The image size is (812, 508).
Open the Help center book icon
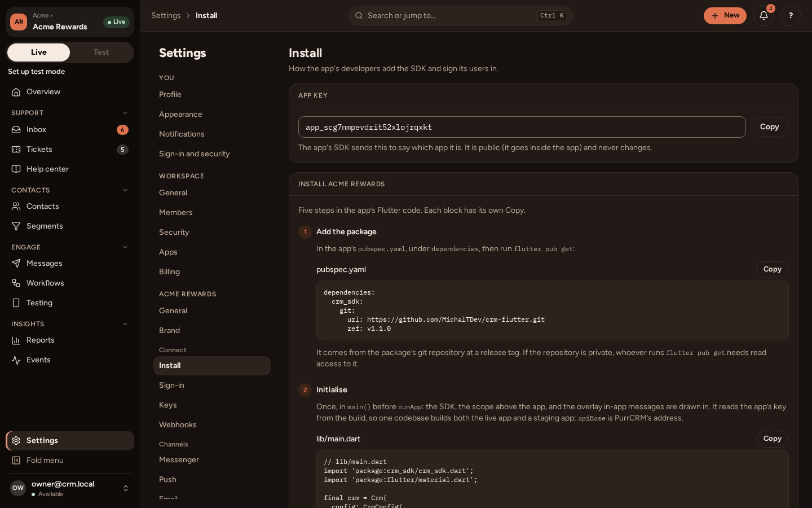16,169
